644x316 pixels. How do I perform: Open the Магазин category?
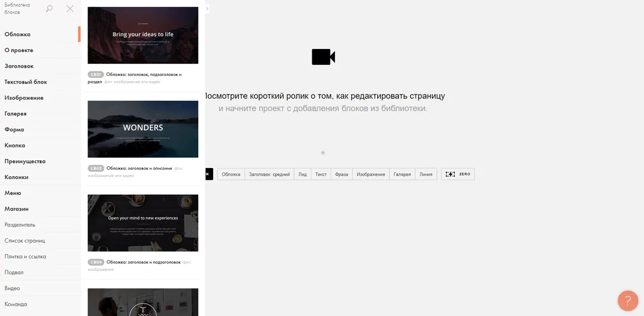click(x=40, y=209)
